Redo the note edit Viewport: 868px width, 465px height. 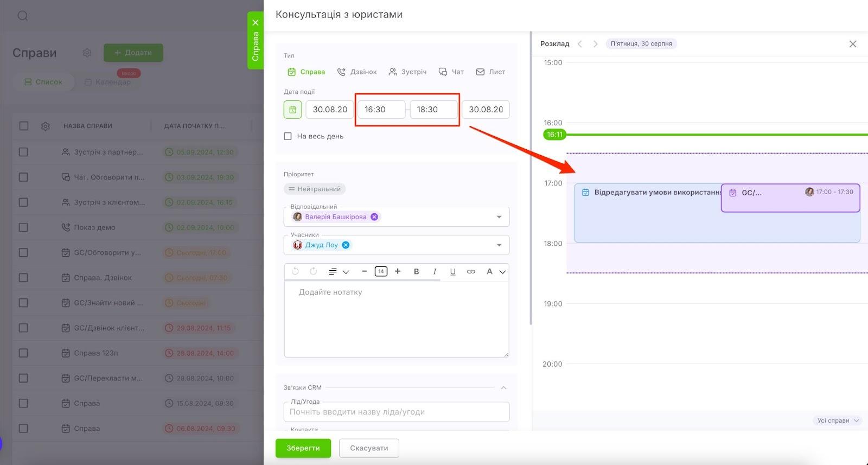click(x=313, y=271)
